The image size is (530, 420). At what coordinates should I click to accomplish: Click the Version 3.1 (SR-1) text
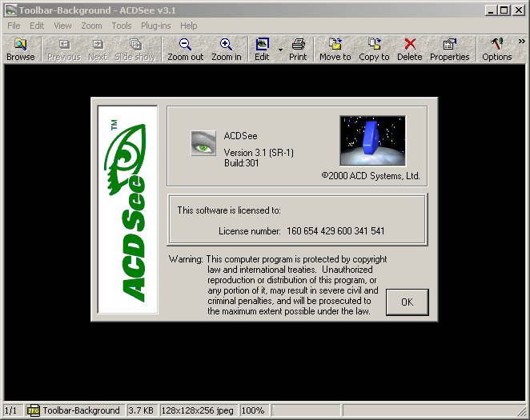tap(259, 153)
